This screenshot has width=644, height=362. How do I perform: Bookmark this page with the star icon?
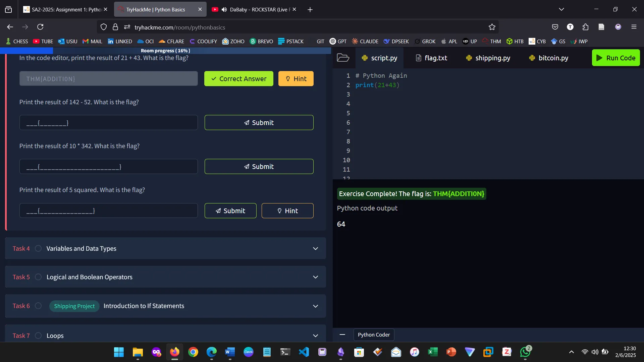(492, 27)
